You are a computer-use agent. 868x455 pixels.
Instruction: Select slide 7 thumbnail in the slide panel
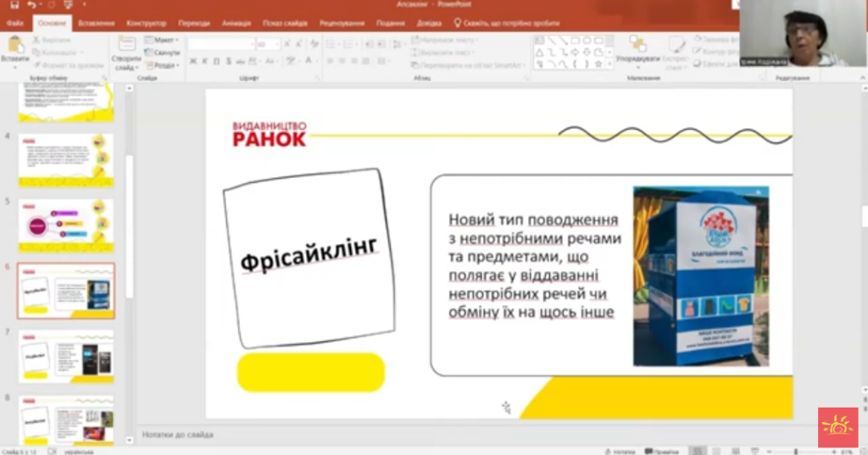(66, 355)
